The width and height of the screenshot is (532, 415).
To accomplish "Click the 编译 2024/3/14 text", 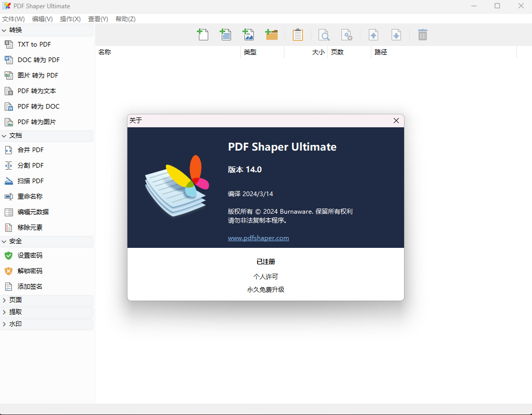I will 250,194.
